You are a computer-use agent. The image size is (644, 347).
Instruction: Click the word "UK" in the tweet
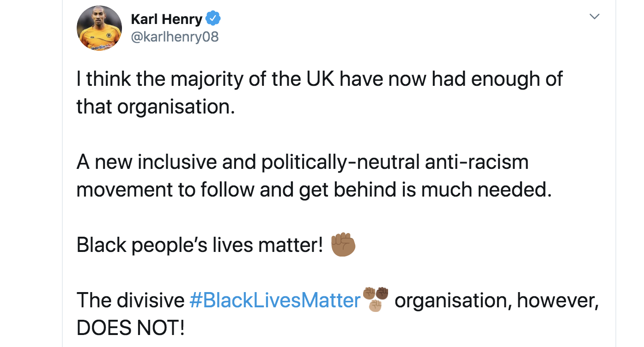316,79
